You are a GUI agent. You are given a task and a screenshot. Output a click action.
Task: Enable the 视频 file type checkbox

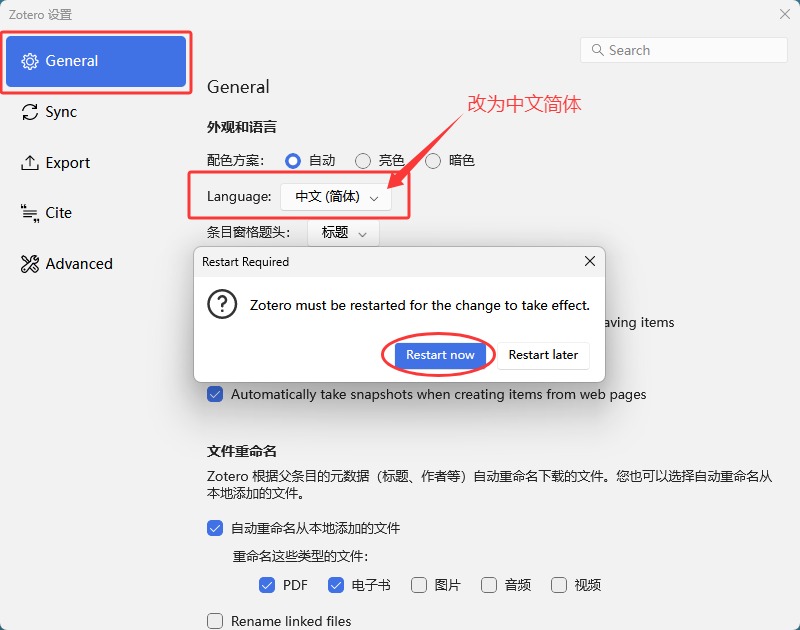tap(559, 585)
